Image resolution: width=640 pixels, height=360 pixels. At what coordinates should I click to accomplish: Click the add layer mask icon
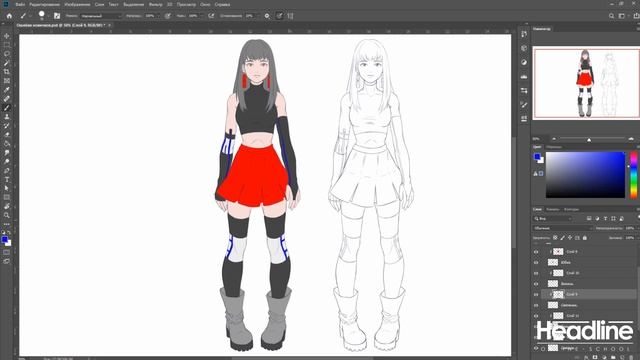595,358
